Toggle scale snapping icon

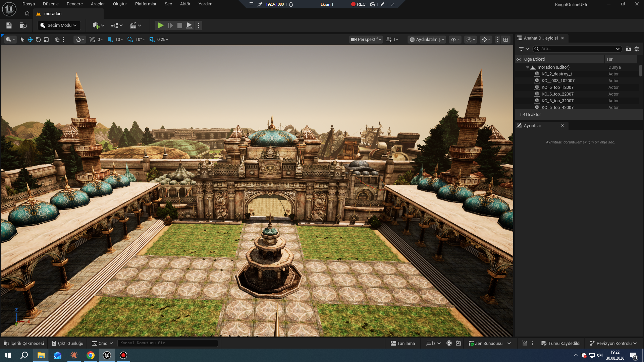[152, 40]
